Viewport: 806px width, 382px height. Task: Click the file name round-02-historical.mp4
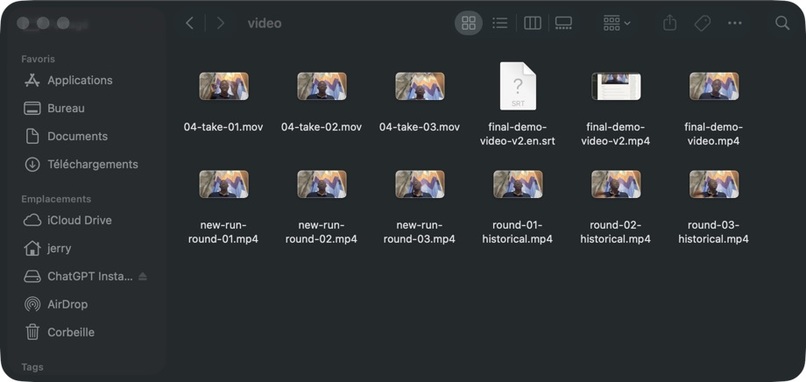click(616, 232)
